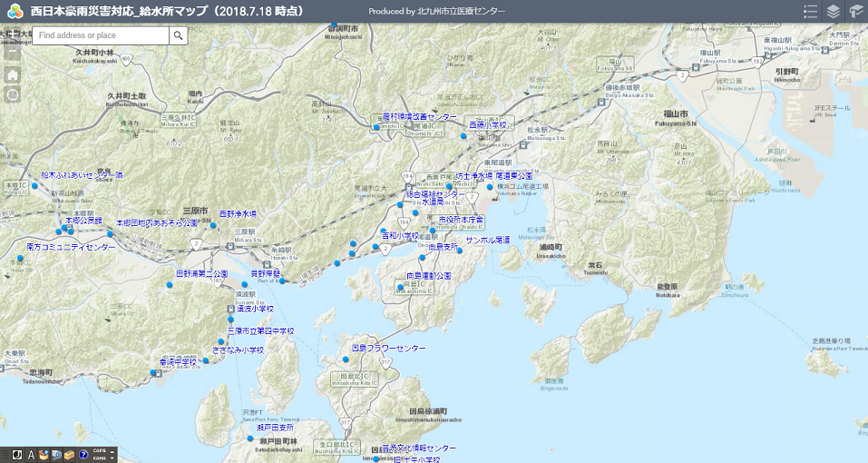Focus the 'Find address or place' field
The width and height of the screenshot is (868, 463).
[102, 35]
